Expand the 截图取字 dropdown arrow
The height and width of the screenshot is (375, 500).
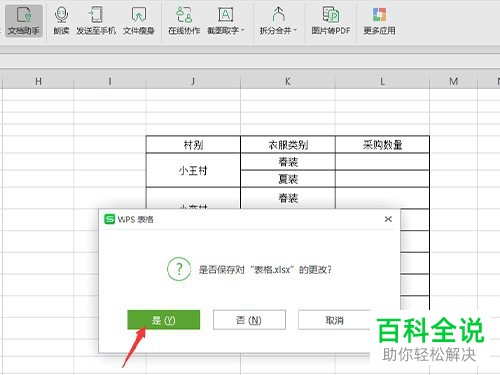[243, 30]
